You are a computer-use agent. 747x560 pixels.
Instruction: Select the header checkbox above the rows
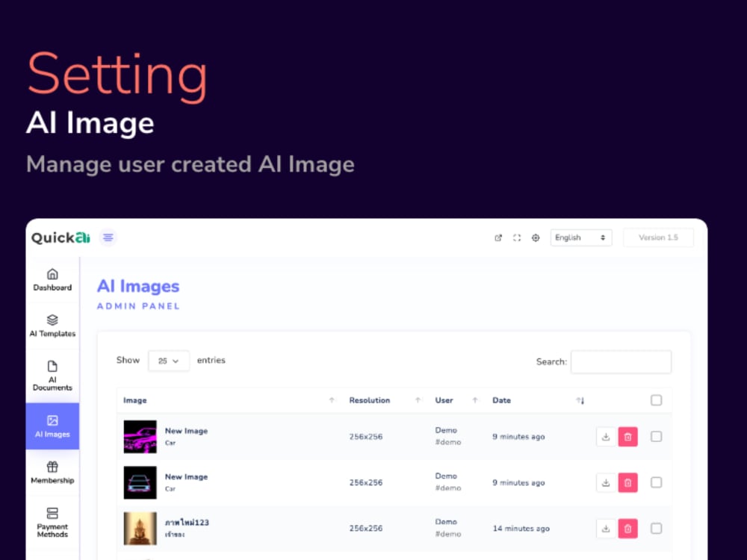click(x=657, y=400)
